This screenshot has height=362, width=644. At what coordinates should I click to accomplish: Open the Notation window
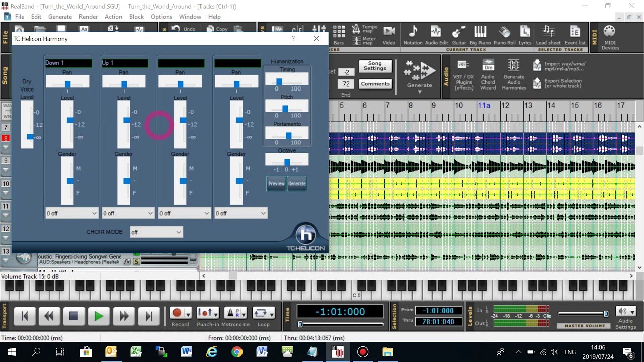pyautogui.click(x=413, y=35)
